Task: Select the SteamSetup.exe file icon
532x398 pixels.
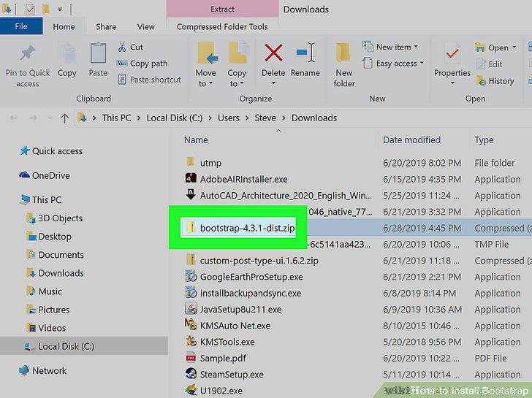Action: point(191,374)
